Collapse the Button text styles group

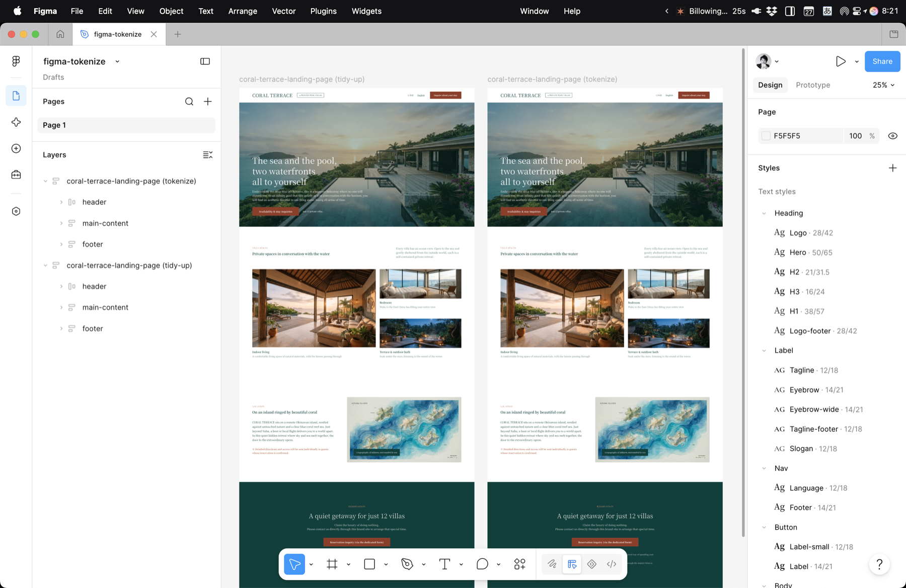pos(764,527)
